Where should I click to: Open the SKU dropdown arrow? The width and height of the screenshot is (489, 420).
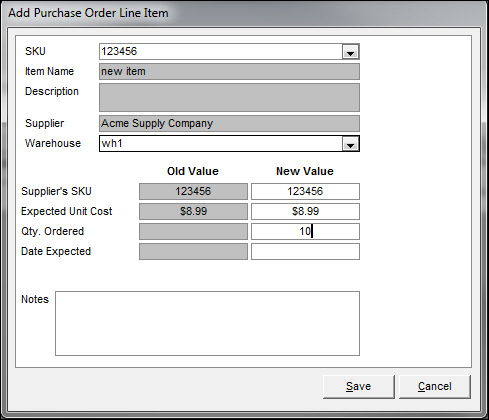click(x=350, y=52)
